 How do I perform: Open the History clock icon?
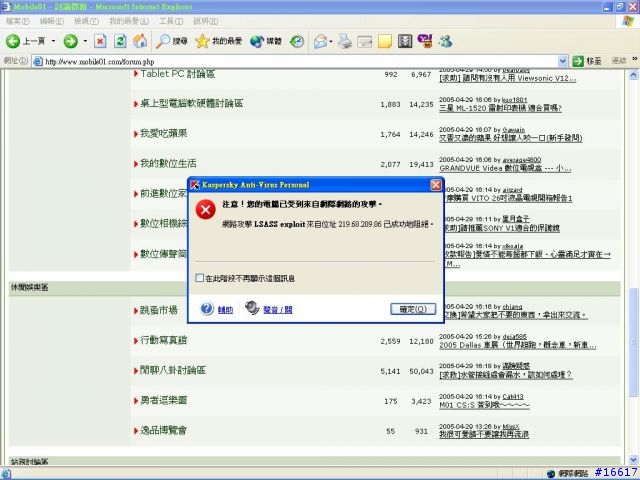(x=297, y=41)
